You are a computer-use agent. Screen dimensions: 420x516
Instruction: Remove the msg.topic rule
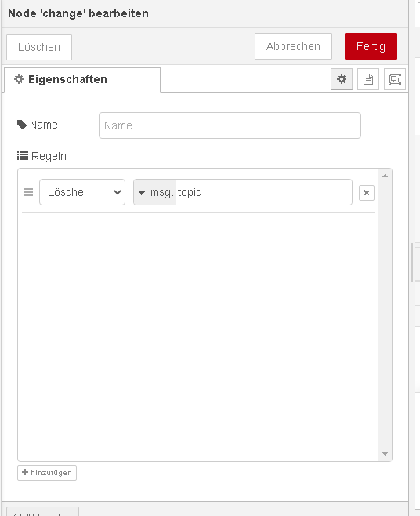click(367, 192)
